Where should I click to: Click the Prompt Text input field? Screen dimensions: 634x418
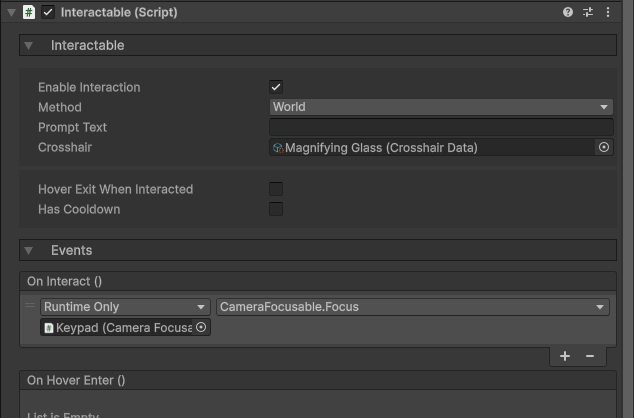pos(441,127)
